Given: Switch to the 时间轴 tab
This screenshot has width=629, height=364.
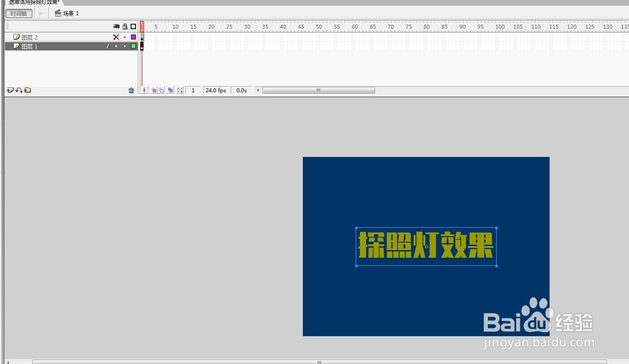Looking at the screenshot, I should pos(19,13).
